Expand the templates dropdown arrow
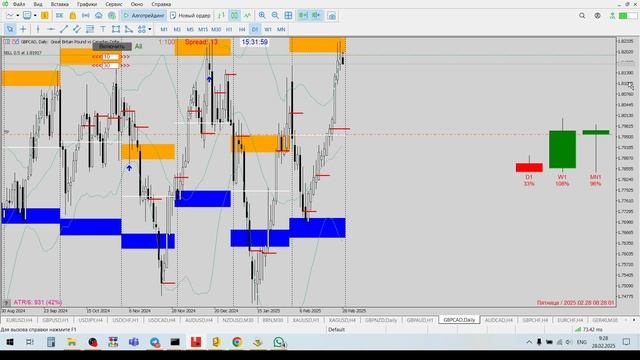This screenshot has height=360, width=640. tap(35, 16)
